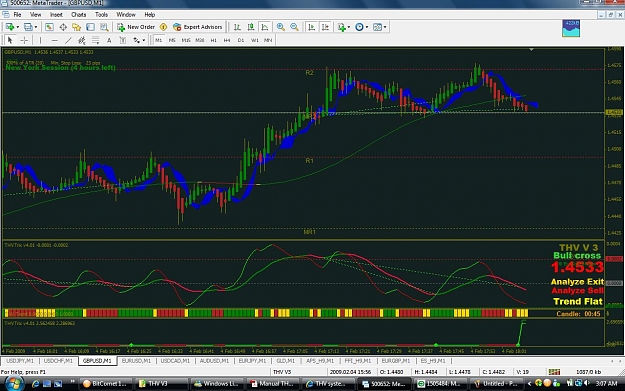This screenshot has height=391, width=625.
Task: Select the trendline tool
Action: click(x=68, y=40)
